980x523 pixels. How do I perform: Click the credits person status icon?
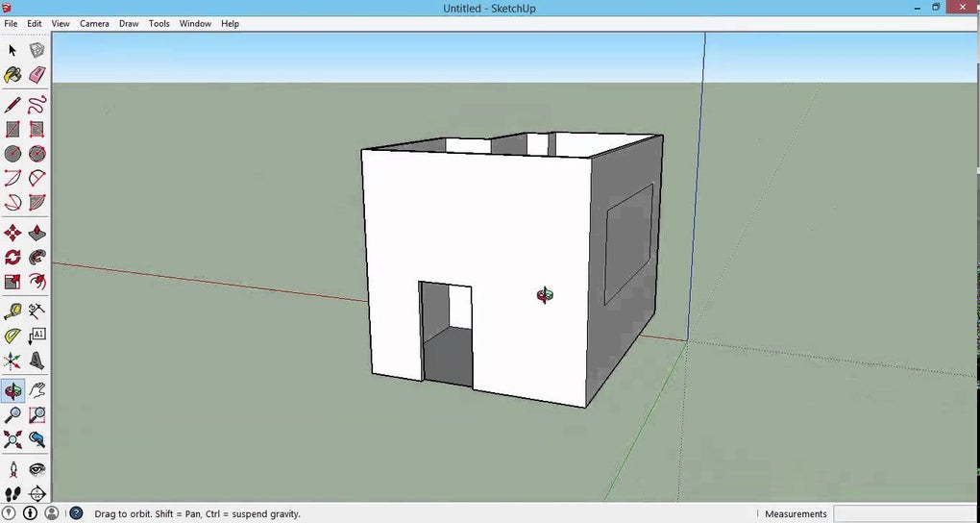tap(31, 513)
